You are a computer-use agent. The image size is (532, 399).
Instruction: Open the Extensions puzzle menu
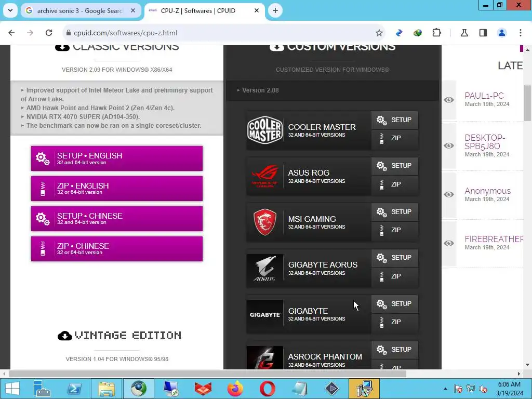pyautogui.click(x=436, y=33)
